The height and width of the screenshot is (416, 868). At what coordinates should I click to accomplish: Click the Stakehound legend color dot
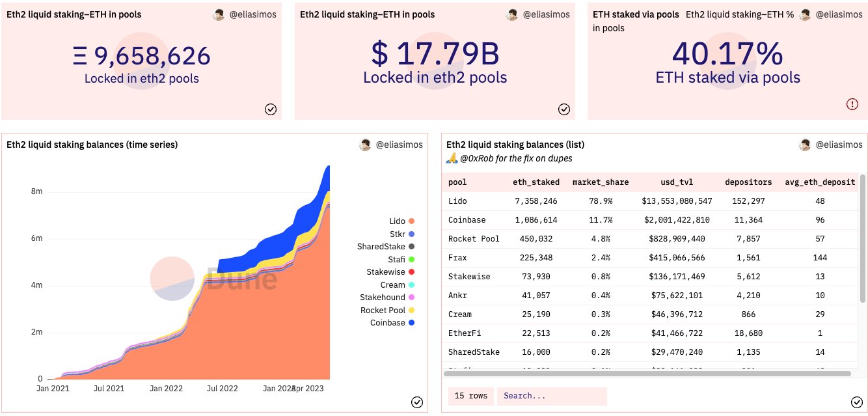pos(412,298)
